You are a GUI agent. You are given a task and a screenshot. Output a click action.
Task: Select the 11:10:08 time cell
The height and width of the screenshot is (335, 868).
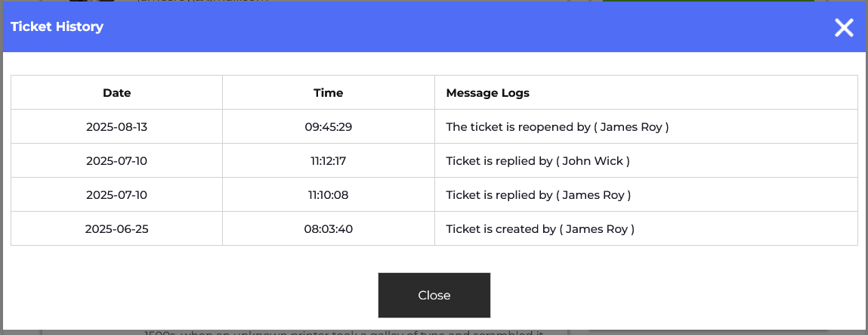coord(329,195)
